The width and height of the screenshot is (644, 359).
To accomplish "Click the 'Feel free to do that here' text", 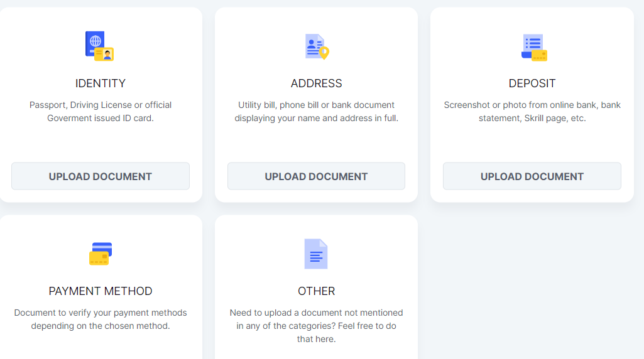I will point(316,333).
